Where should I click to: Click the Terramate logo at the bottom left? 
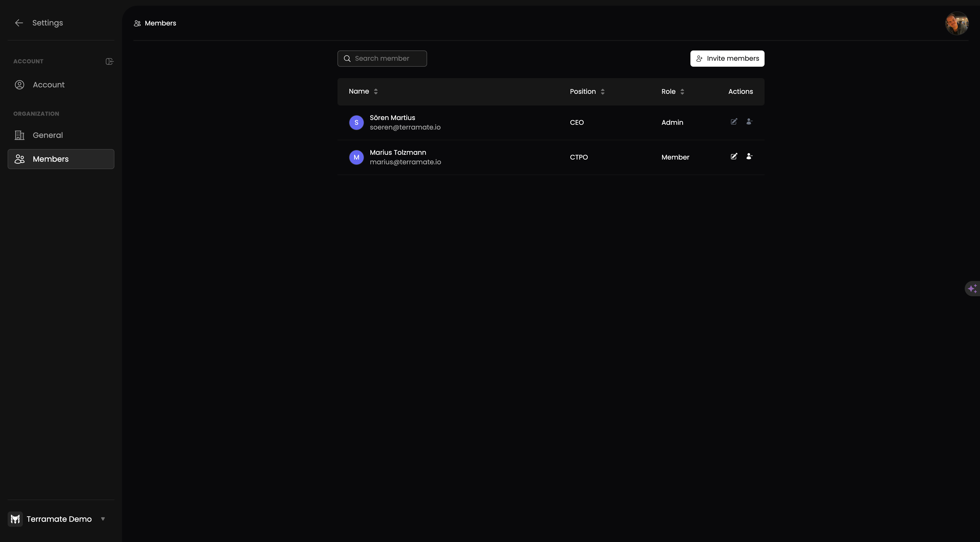coord(15,519)
